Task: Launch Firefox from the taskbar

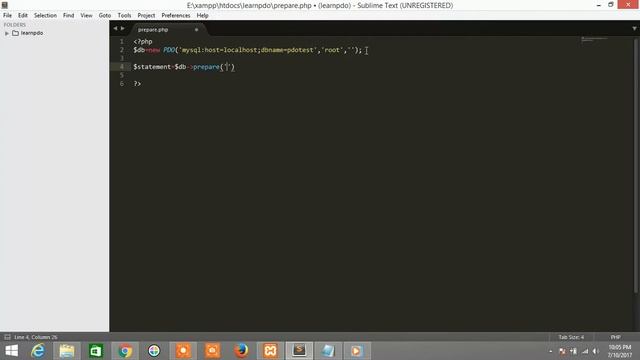Action: (x=241, y=351)
